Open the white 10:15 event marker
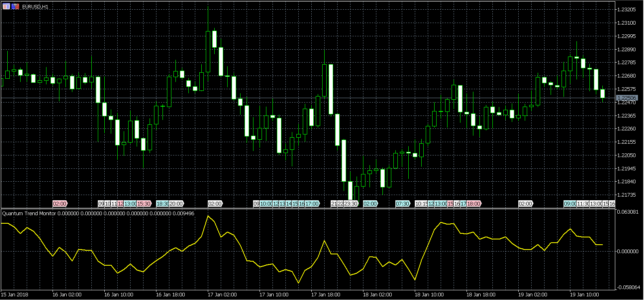 tap(421, 204)
